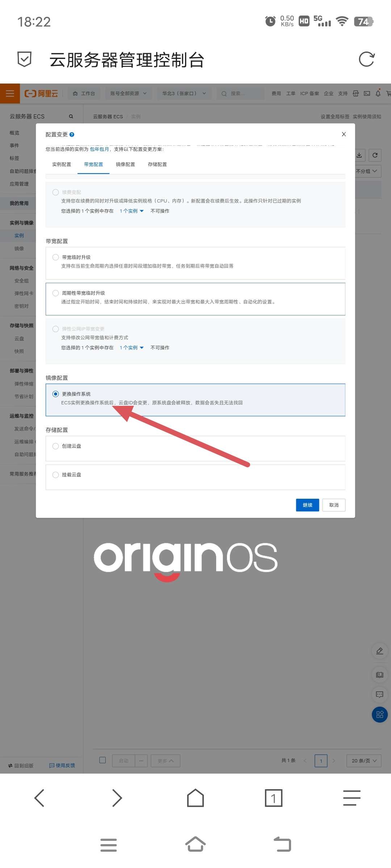Tap the browser back arrow
This screenshot has height=868, width=391.
(x=39, y=798)
